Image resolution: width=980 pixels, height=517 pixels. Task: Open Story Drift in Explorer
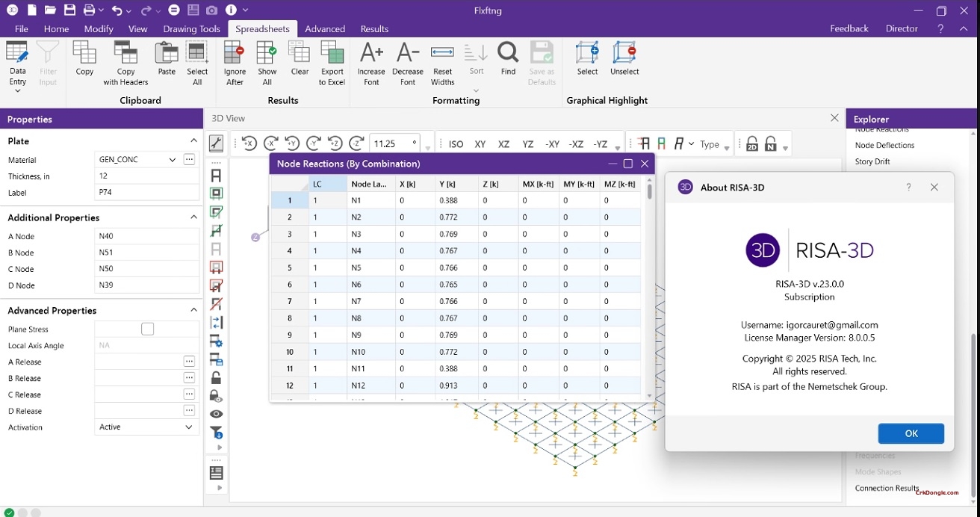point(872,161)
